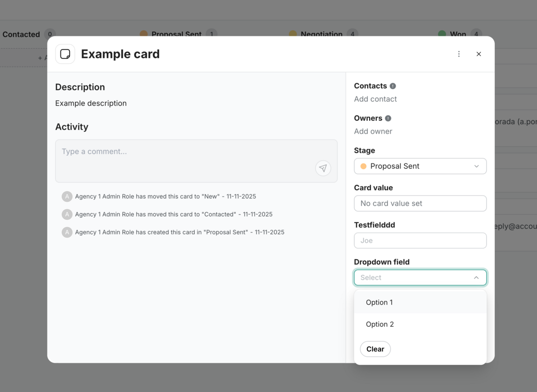Click the Activity heading
The image size is (537, 392).
(x=72, y=127)
